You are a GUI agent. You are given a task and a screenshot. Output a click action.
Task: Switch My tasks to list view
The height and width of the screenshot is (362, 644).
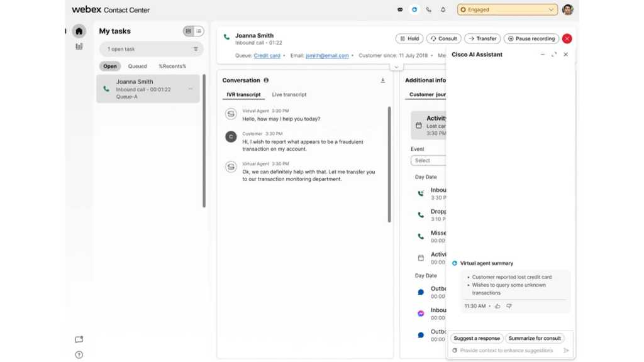tap(199, 31)
